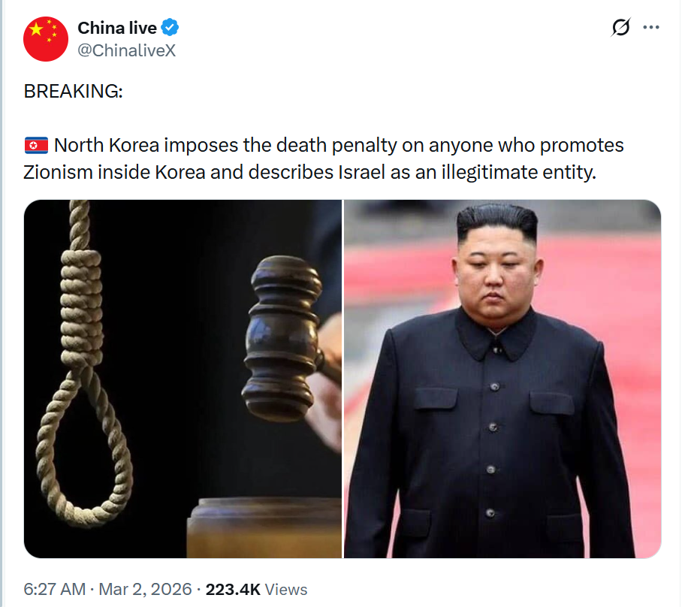The width and height of the screenshot is (700, 607).
Task: Click the China flag profile avatar
Action: 46,39
